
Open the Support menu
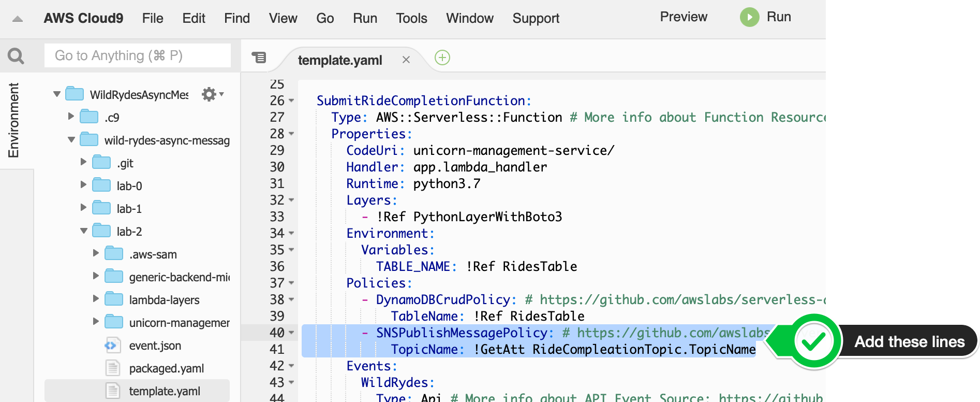pyautogui.click(x=536, y=18)
